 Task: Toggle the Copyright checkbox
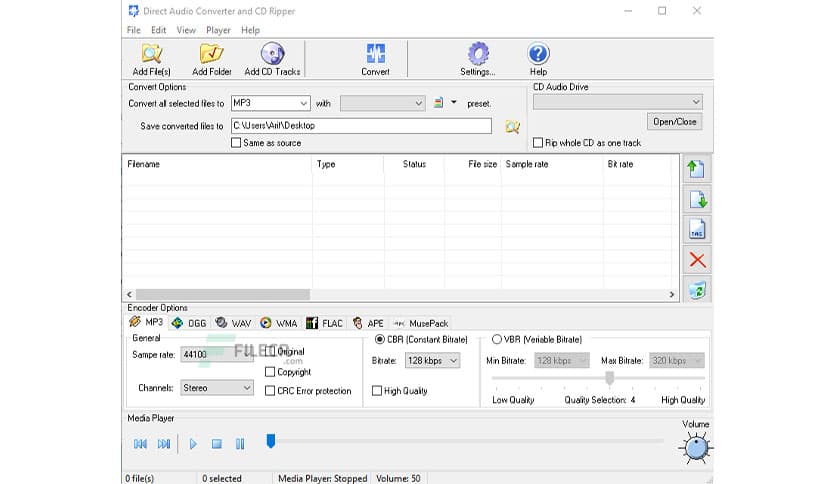pos(270,372)
